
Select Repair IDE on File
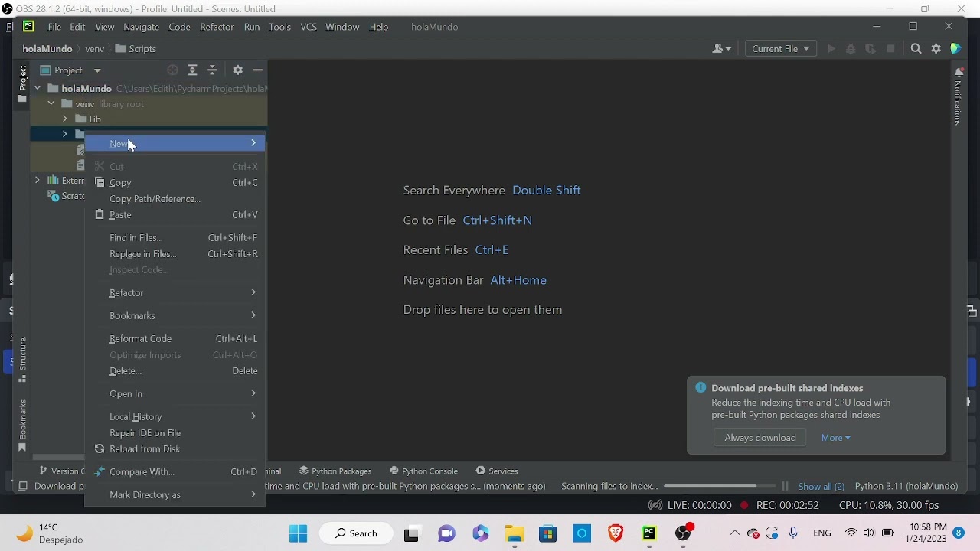[x=175, y=433]
